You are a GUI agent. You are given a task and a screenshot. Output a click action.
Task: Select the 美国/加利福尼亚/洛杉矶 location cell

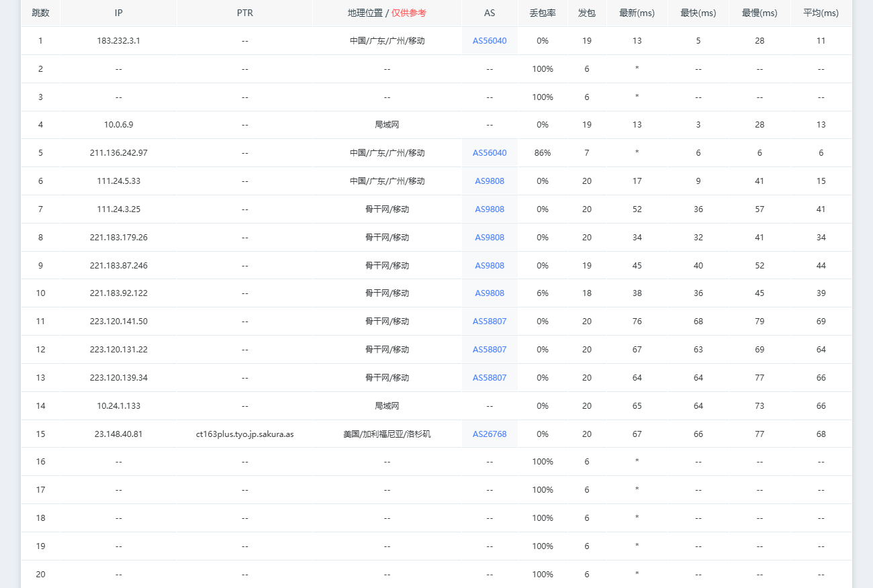387,434
